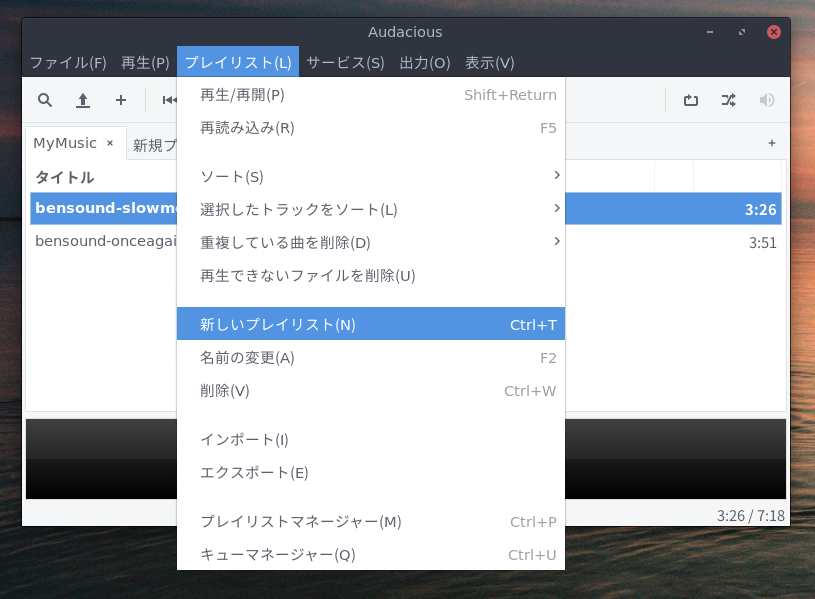The width and height of the screenshot is (815, 599).
Task: Close the MyMusic playlist tab
Action: [x=110, y=143]
